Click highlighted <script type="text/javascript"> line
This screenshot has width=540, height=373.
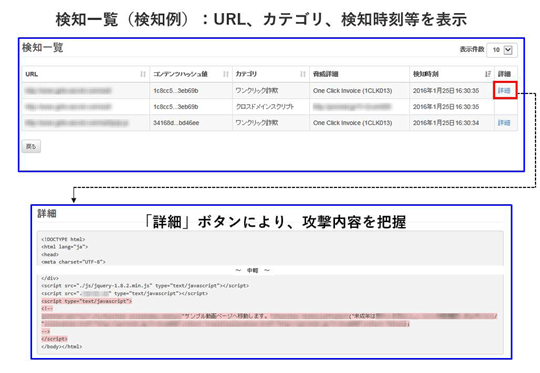(86, 301)
